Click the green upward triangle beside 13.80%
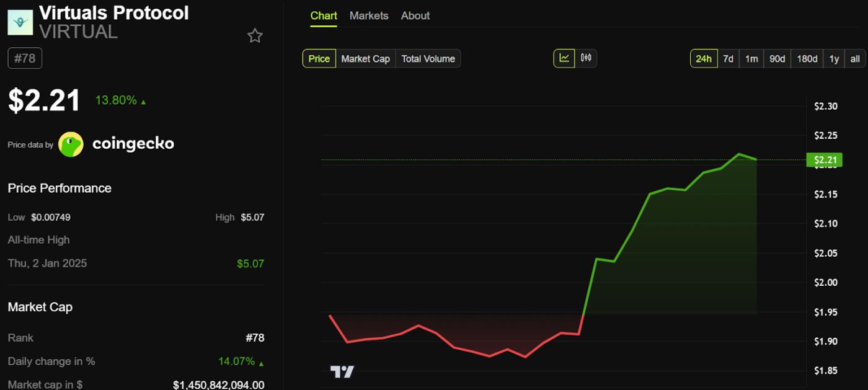 click(x=143, y=100)
